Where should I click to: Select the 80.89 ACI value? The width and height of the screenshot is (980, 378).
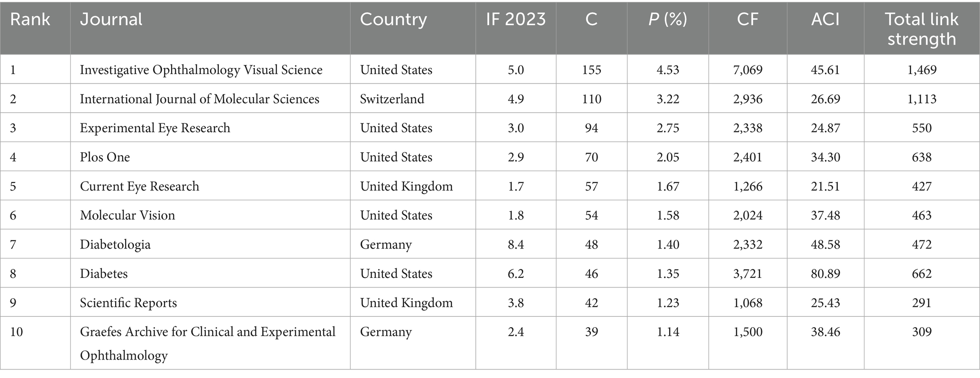click(x=825, y=274)
